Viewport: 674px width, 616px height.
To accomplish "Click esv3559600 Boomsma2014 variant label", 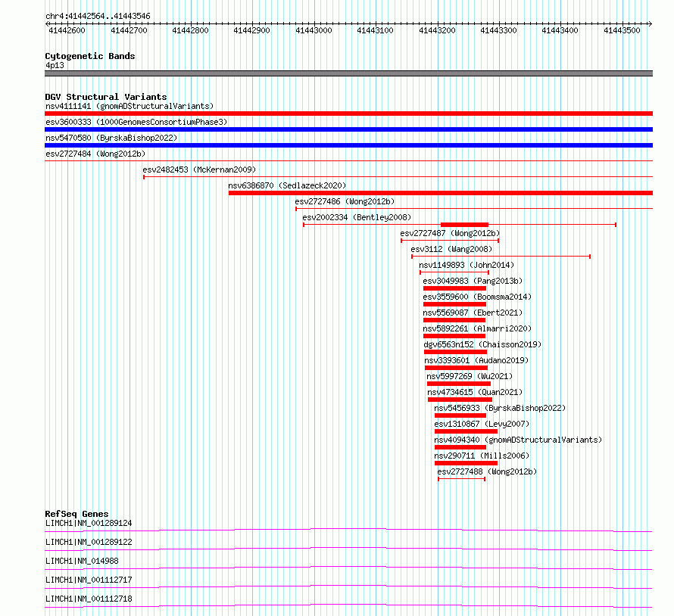I will click(477, 297).
